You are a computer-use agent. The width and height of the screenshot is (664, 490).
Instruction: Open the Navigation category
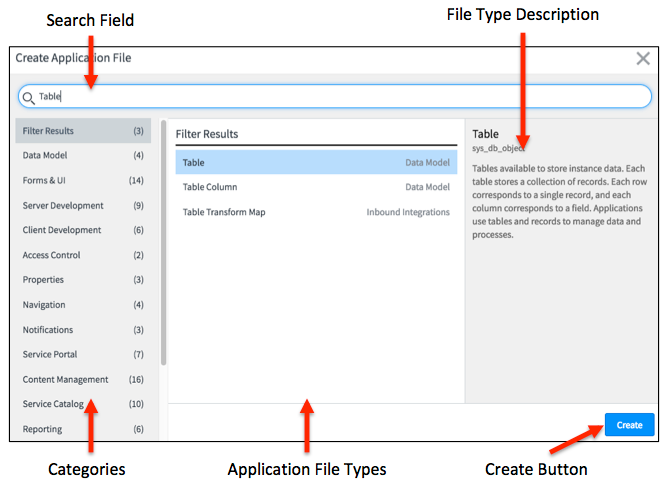[83, 305]
